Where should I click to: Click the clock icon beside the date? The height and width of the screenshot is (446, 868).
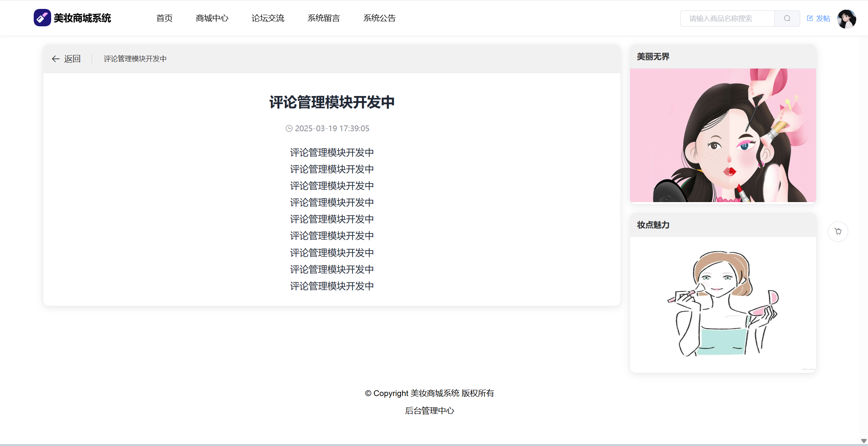click(289, 129)
